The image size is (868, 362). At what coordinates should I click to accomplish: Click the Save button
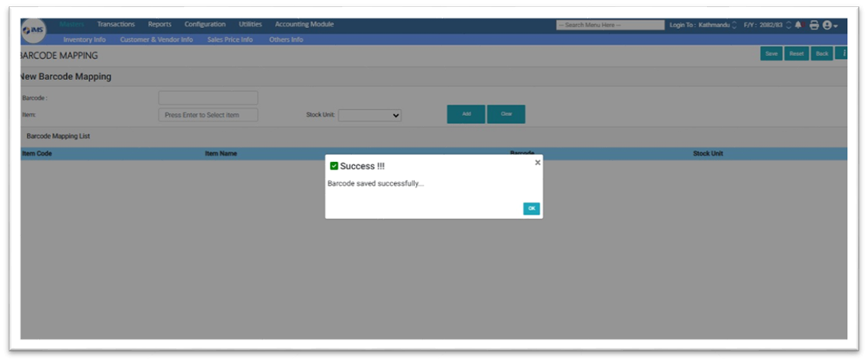[x=771, y=54]
